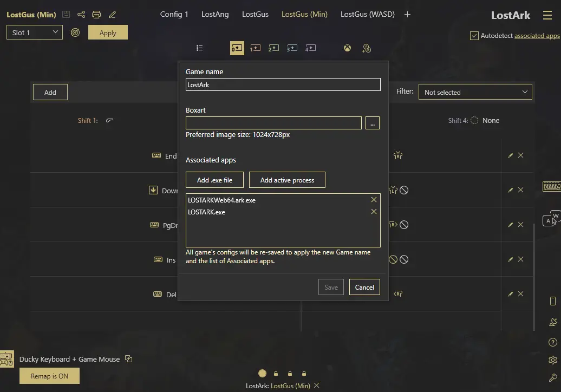Delete the Del mapping row
The height and width of the screenshot is (392, 561).
tap(520, 294)
